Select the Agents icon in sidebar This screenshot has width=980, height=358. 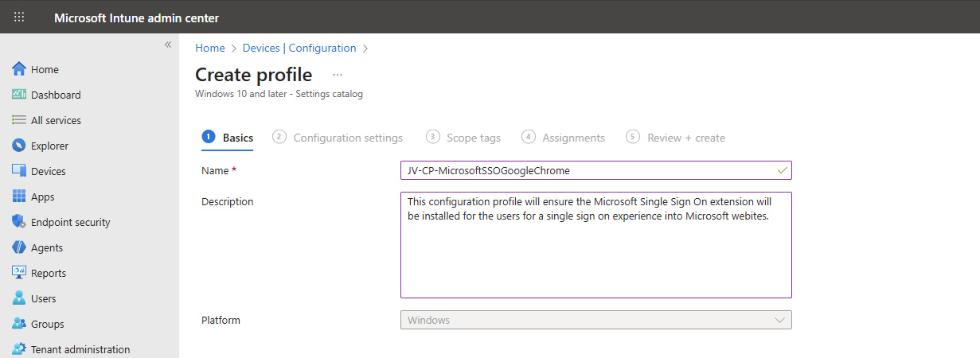19,247
